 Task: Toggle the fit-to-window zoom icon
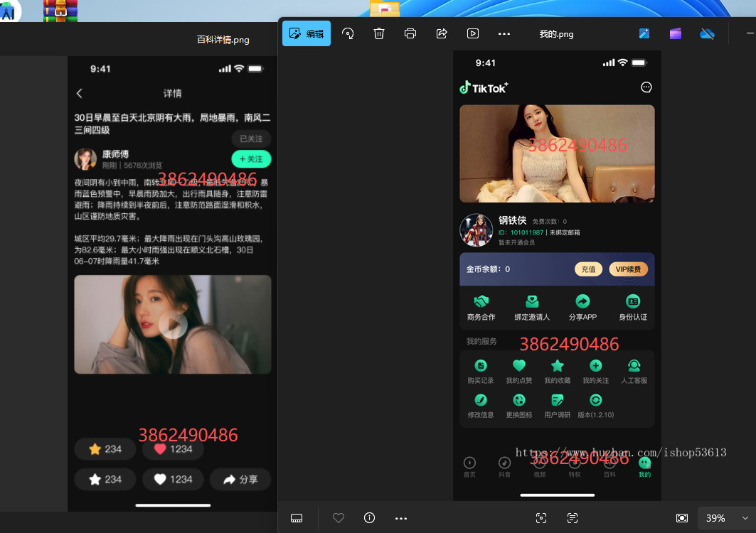tap(682, 518)
